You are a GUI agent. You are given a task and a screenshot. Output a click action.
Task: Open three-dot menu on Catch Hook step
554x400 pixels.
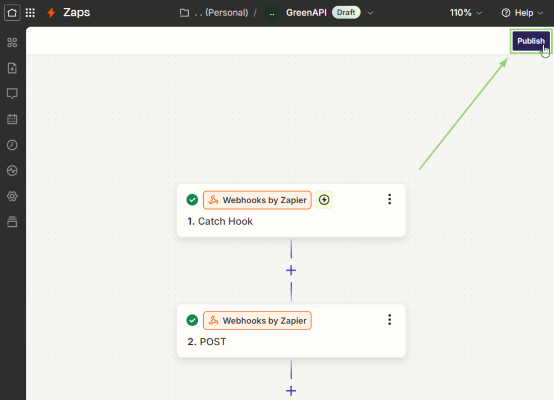click(389, 199)
